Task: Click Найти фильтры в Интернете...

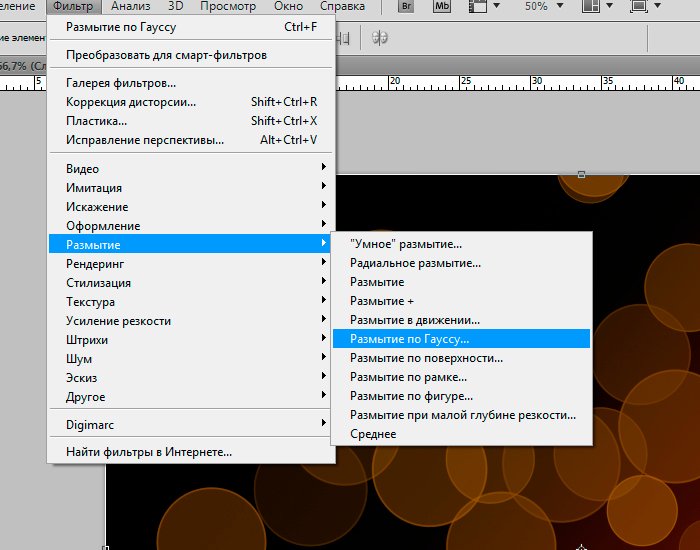Action: [149, 452]
